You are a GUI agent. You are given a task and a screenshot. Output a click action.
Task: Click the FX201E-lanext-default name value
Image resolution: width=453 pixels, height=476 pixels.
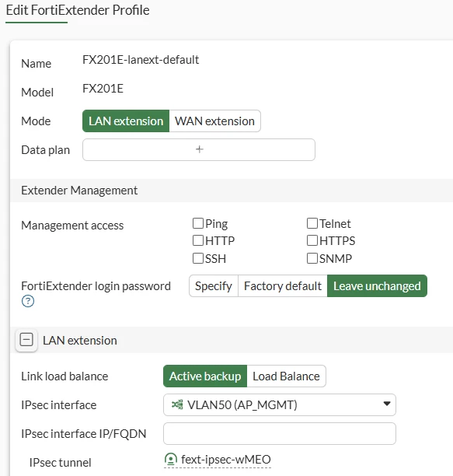pos(141,60)
